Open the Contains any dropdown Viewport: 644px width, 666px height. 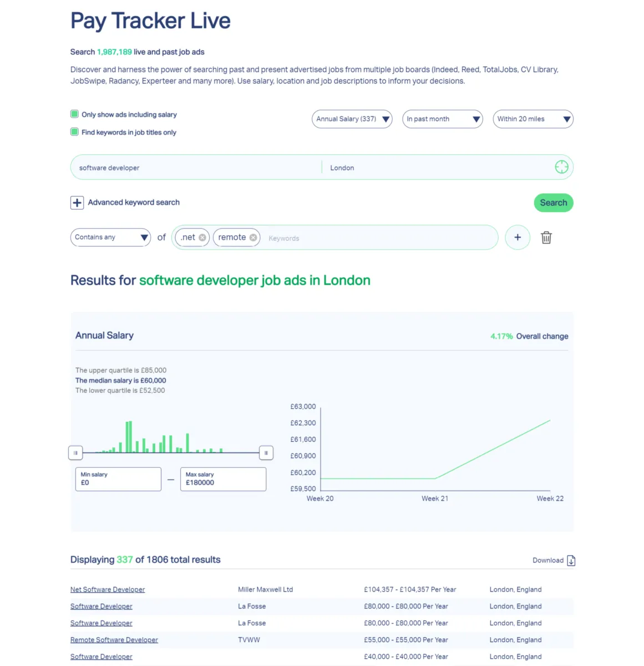pos(110,238)
